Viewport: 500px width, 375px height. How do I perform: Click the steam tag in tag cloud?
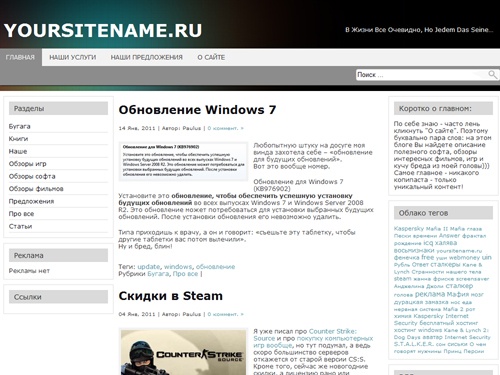point(402,279)
